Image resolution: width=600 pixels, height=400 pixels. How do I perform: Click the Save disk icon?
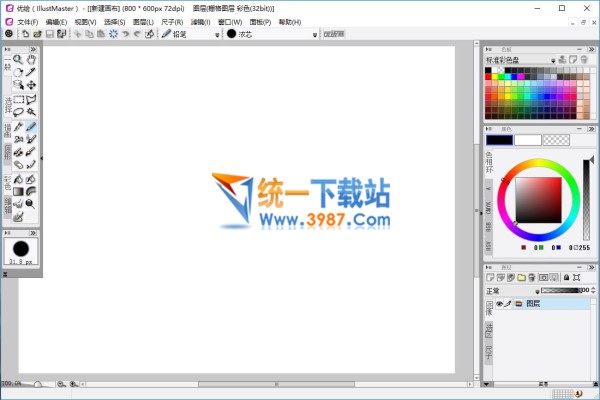pos(49,34)
